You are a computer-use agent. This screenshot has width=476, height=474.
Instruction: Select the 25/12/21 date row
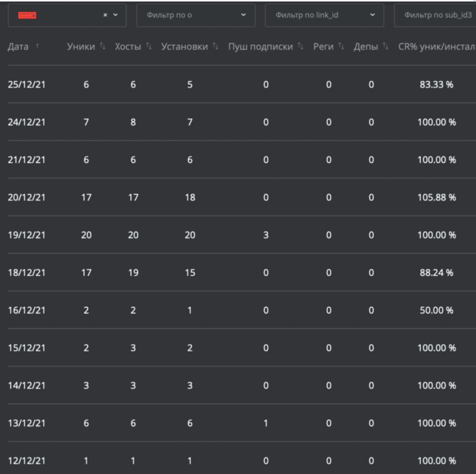coord(27,85)
